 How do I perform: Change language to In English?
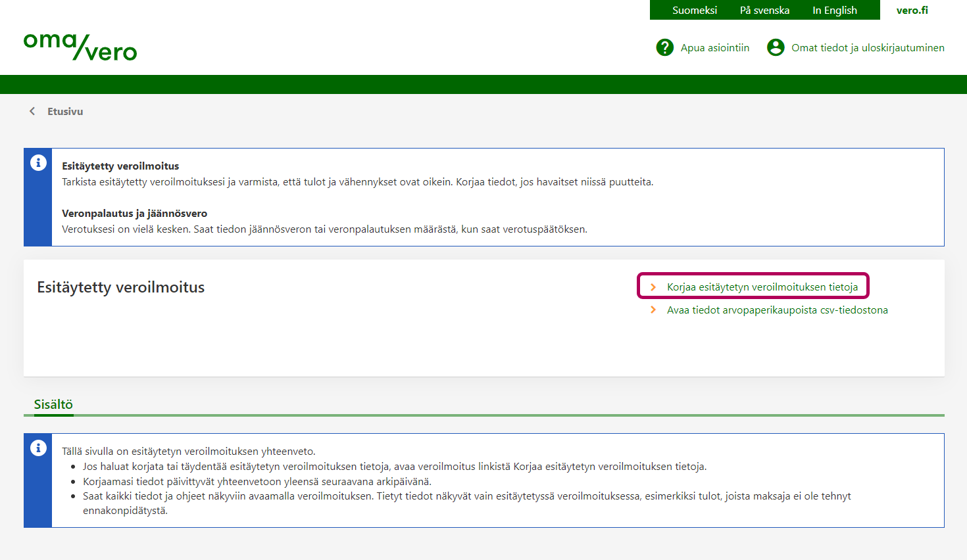(x=834, y=11)
